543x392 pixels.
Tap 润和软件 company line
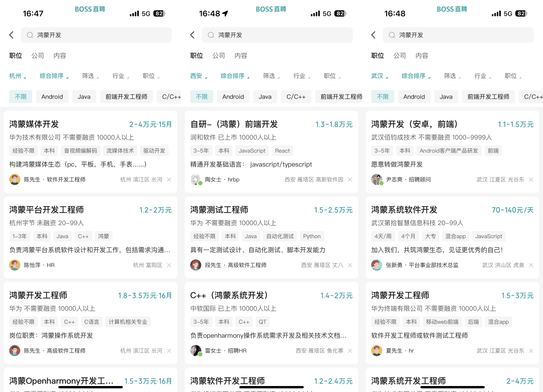233,138
